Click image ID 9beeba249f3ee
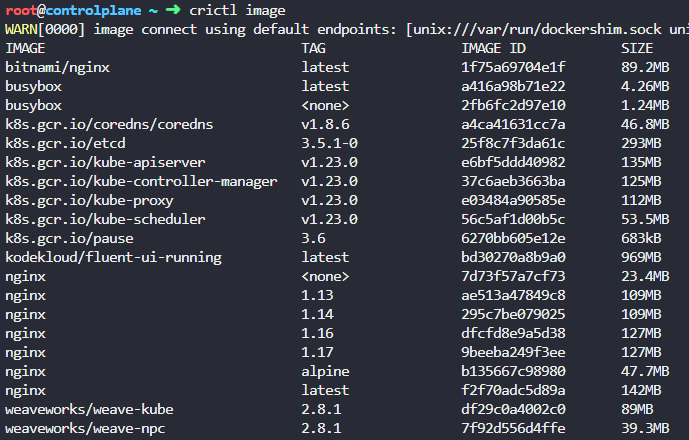Image resolution: width=689 pixels, height=440 pixels. coord(513,352)
